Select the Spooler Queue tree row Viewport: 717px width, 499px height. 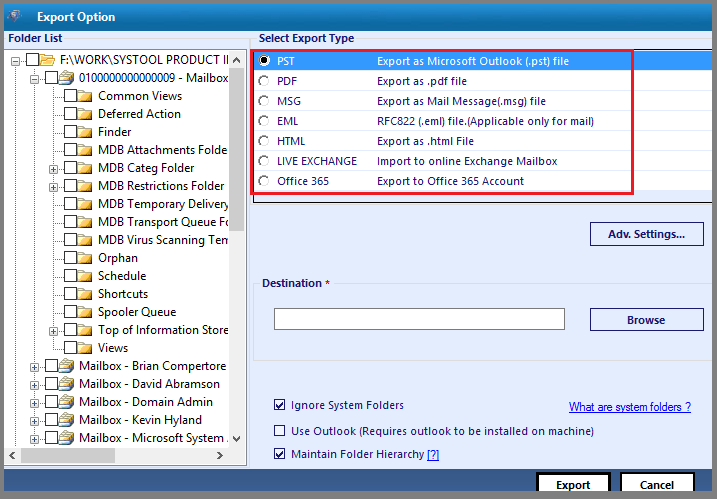point(137,312)
